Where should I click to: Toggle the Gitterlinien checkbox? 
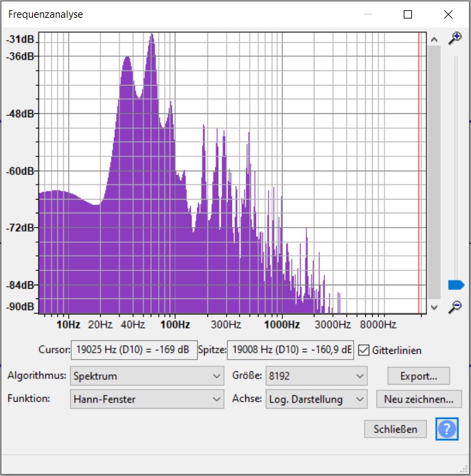pos(365,350)
